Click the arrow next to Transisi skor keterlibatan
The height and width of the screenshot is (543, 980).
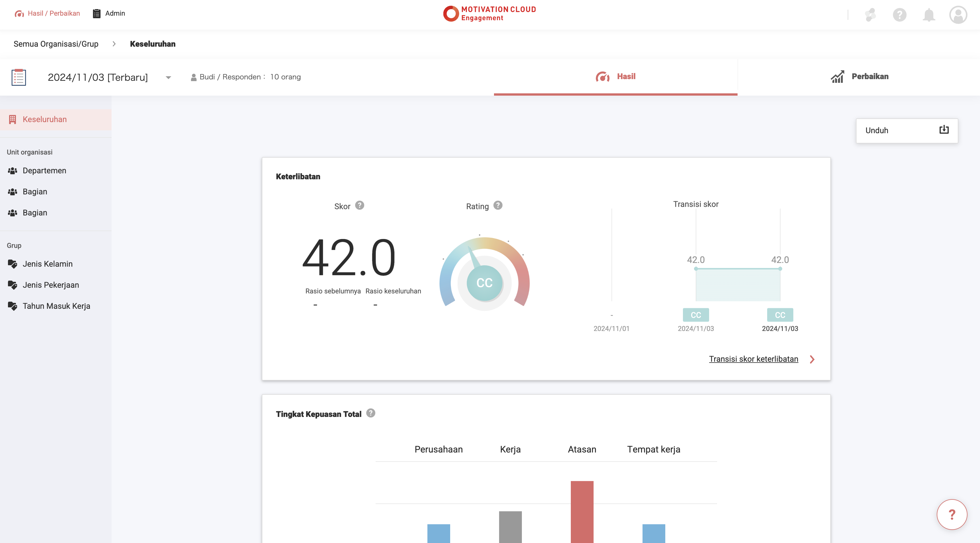(x=812, y=359)
